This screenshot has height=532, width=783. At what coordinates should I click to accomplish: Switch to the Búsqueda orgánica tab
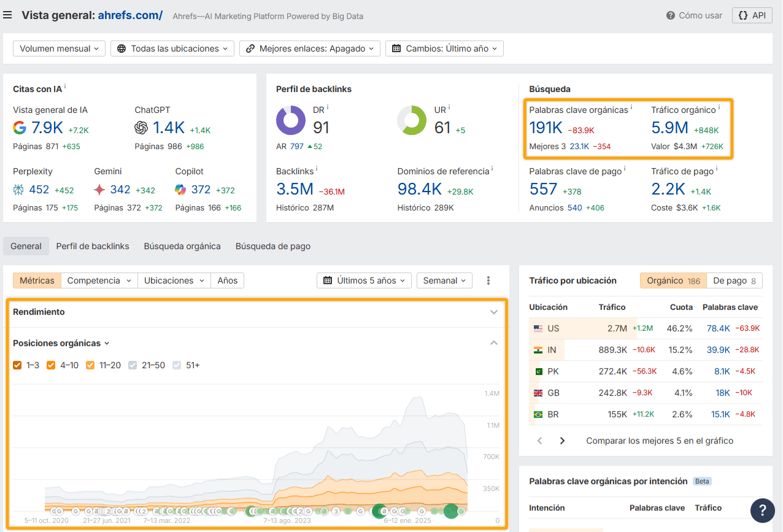[x=182, y=246]
